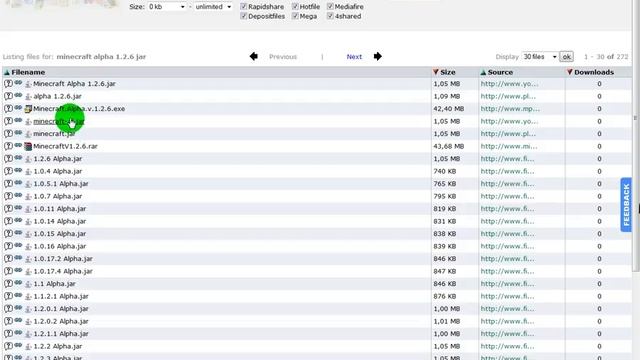Uncheck the Depositfiles checkbox

[244, 16]
